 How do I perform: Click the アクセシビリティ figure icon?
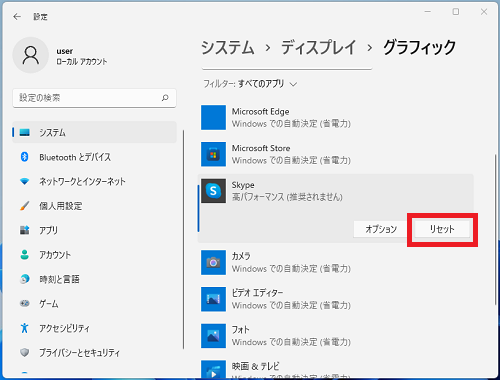tap(24, 328)
